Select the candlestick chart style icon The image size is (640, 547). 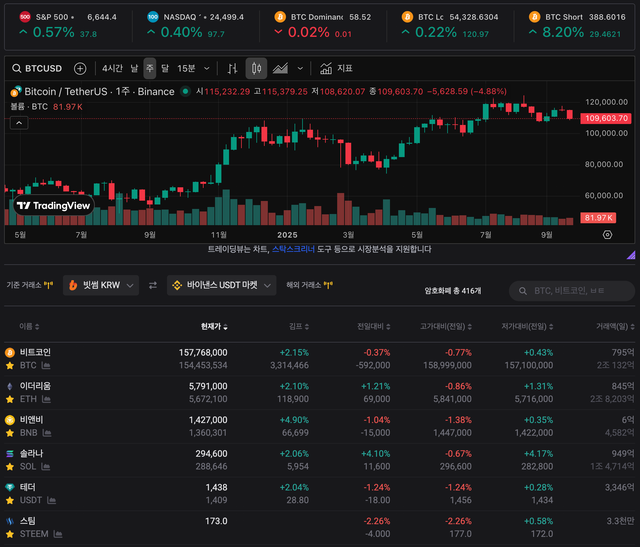pyautogui.click(x=256, y=69)
